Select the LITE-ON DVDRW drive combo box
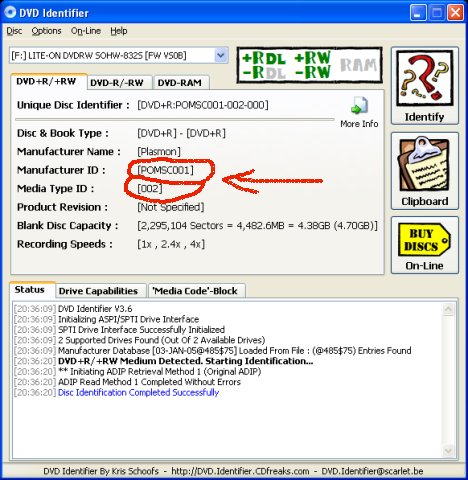This screenshot has width=468, height=480. coord(119,55)
